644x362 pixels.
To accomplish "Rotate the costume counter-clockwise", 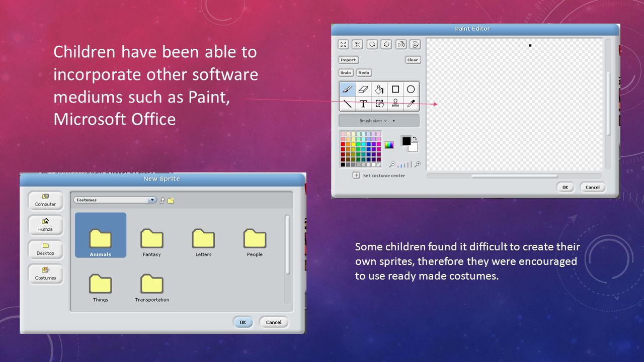I will (372, 44).
